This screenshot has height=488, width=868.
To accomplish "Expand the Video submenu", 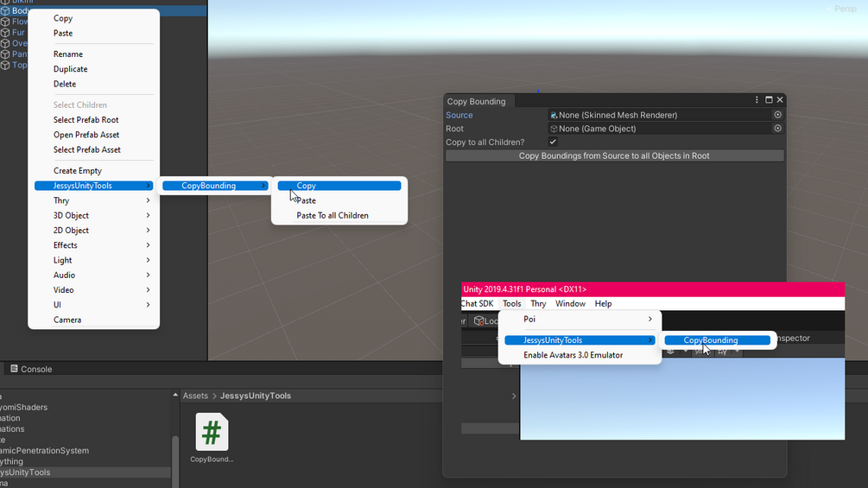I will tap(93, 290).
